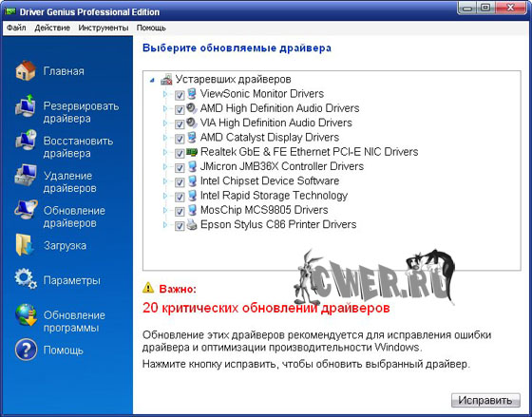Screen dimensions: 532x417
Task: Click the Intel Chipset Device Software icon
Action: (192, 181)
